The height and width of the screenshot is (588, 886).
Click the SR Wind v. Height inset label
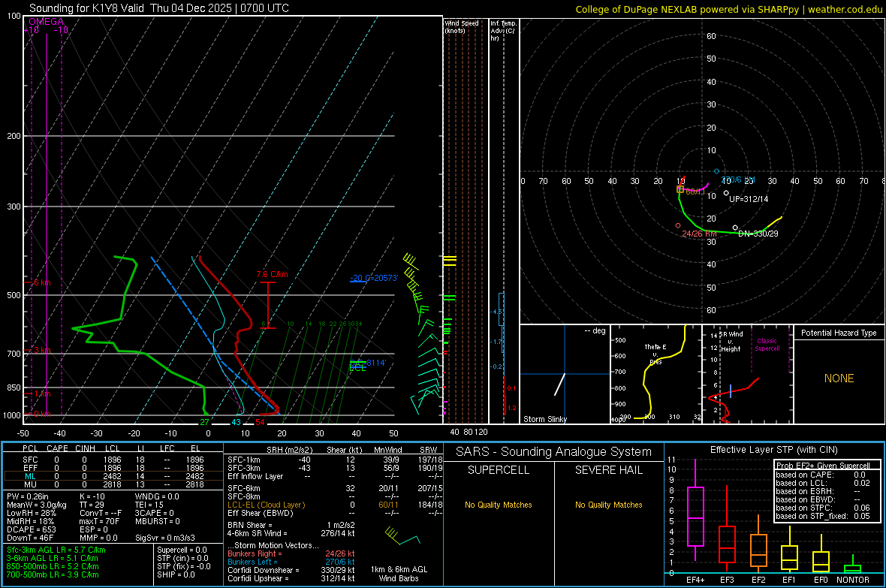(731, 342)
